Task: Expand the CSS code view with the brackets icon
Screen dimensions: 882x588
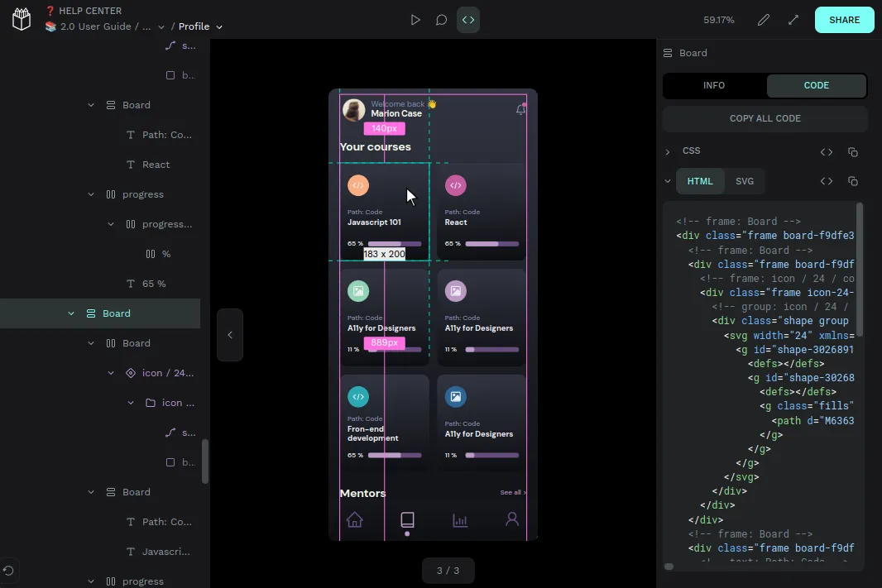Action: click(x=826, y=152)
